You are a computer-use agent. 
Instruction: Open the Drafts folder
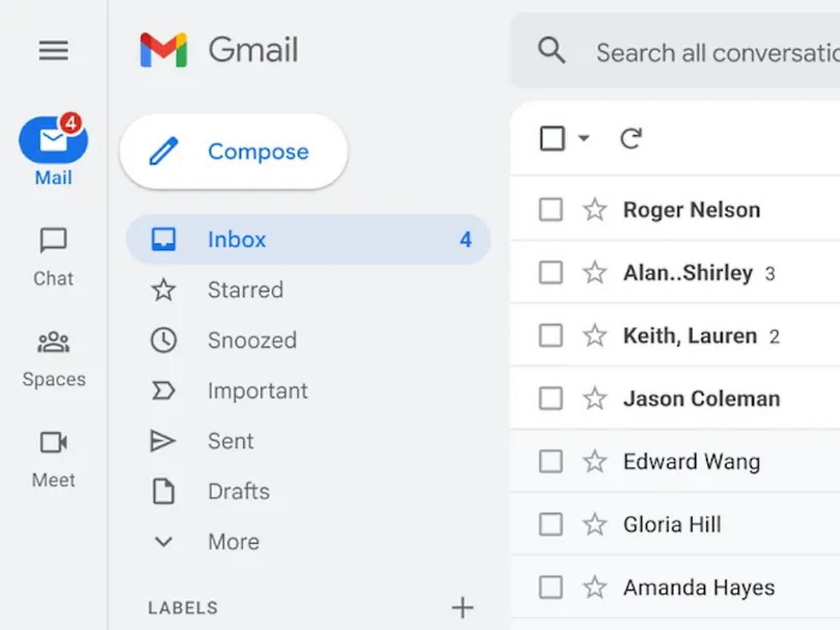pyautogui.click(x=238, y=491)
